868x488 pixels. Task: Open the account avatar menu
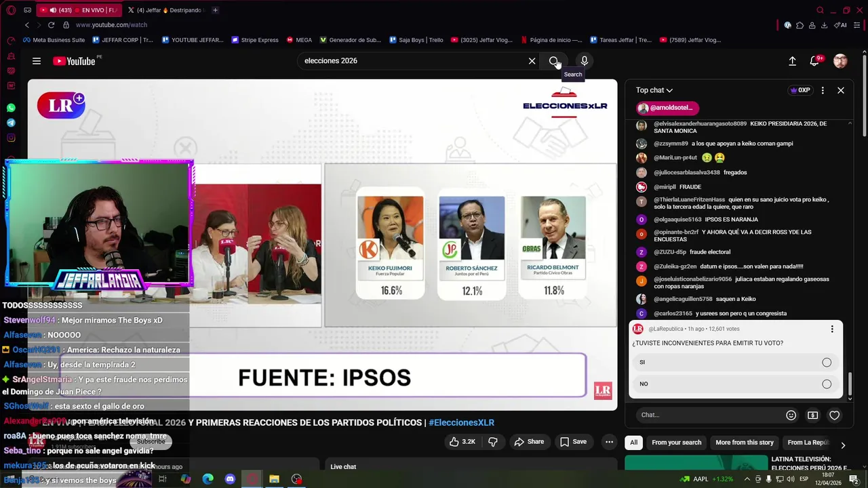pos(840,61)
